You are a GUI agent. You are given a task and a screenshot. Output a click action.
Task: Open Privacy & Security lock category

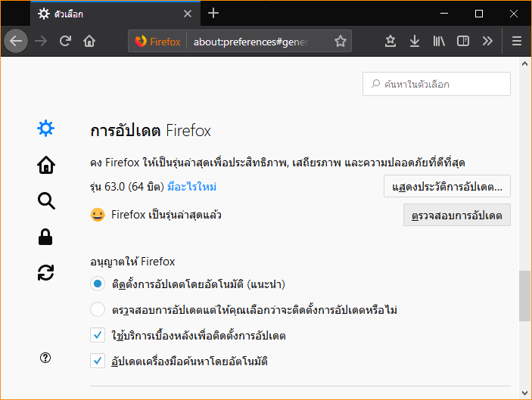click(x=45, y=237)
